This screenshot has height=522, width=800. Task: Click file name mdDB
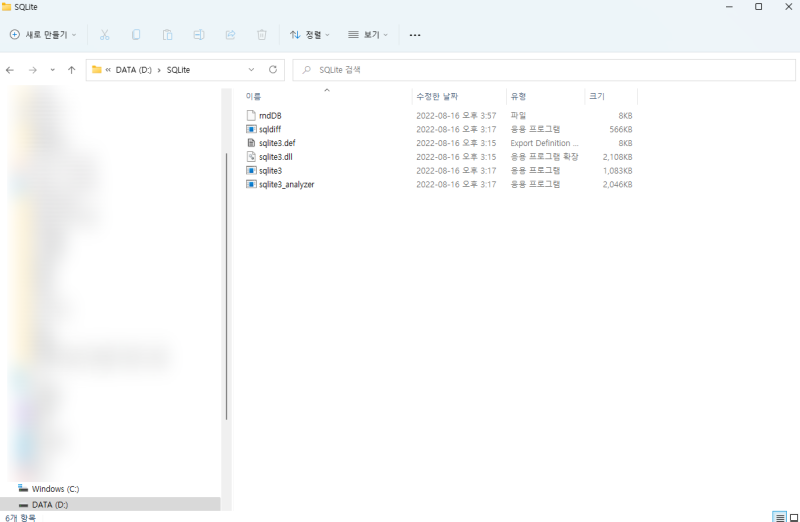[x=270, y=115]
